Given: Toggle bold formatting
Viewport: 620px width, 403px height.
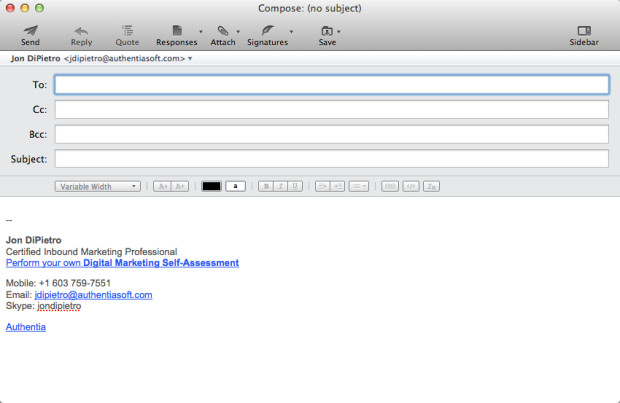Looking at the screenshot, I should [x=266, y=186].
